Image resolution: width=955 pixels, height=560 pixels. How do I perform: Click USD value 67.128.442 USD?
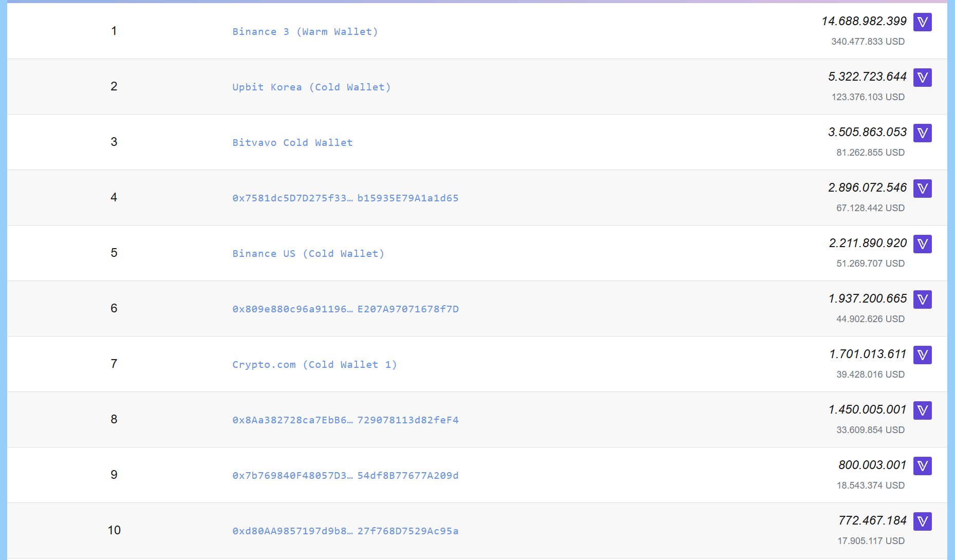[871, 208]
